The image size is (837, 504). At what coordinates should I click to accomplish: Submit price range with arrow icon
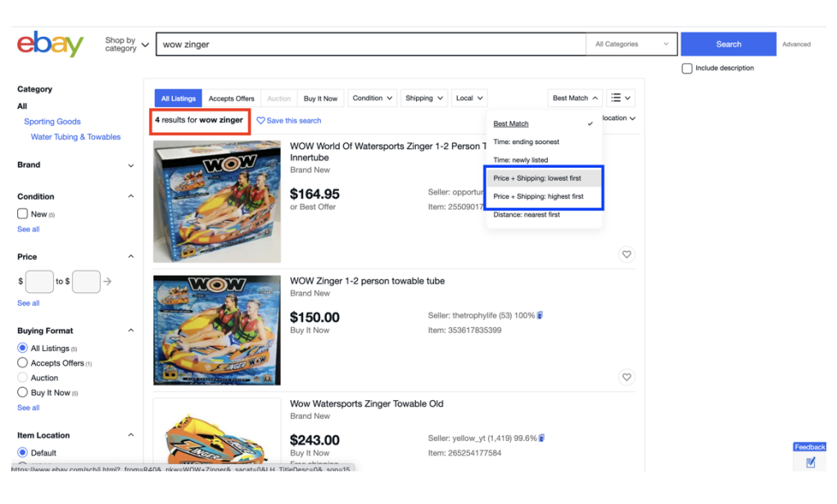(107, 281)
